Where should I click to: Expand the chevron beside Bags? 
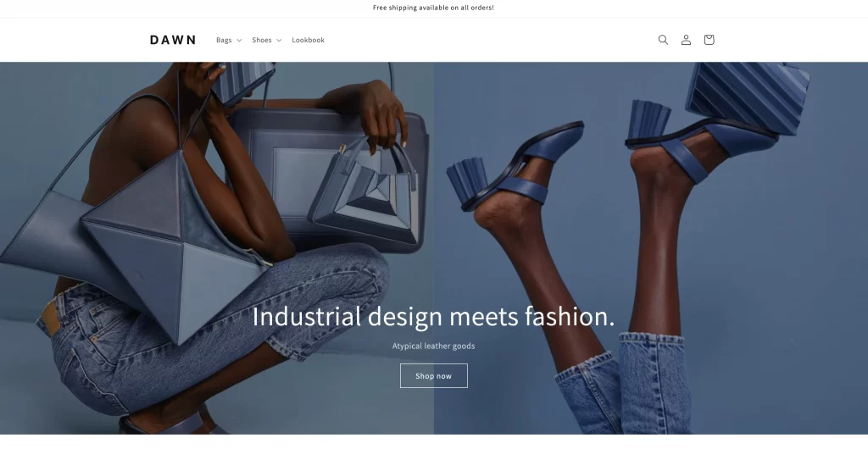click(x=239, y=41)
